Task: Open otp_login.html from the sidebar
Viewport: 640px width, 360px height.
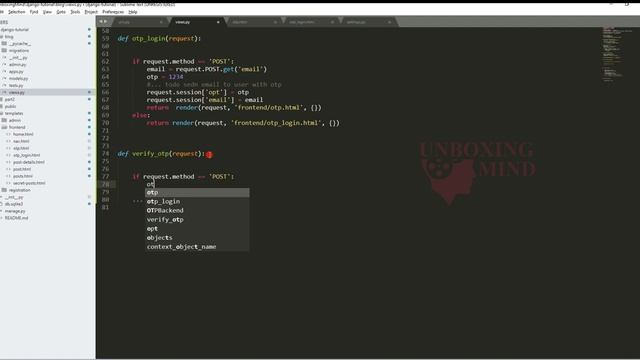Action: (27, 155)
